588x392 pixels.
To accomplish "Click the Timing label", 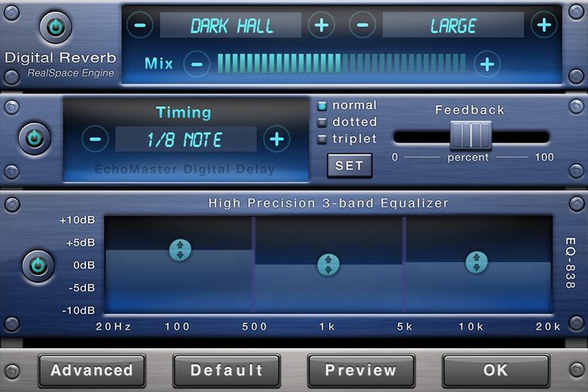I will [184, 112].
